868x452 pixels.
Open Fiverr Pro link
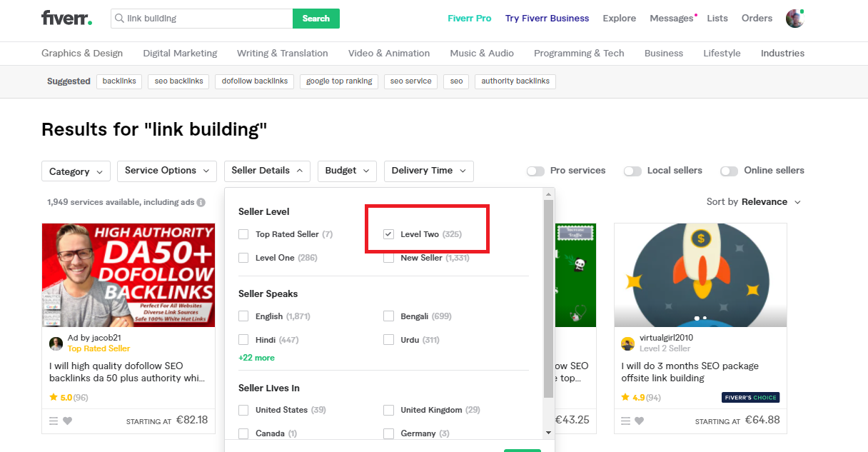(470, 19)
